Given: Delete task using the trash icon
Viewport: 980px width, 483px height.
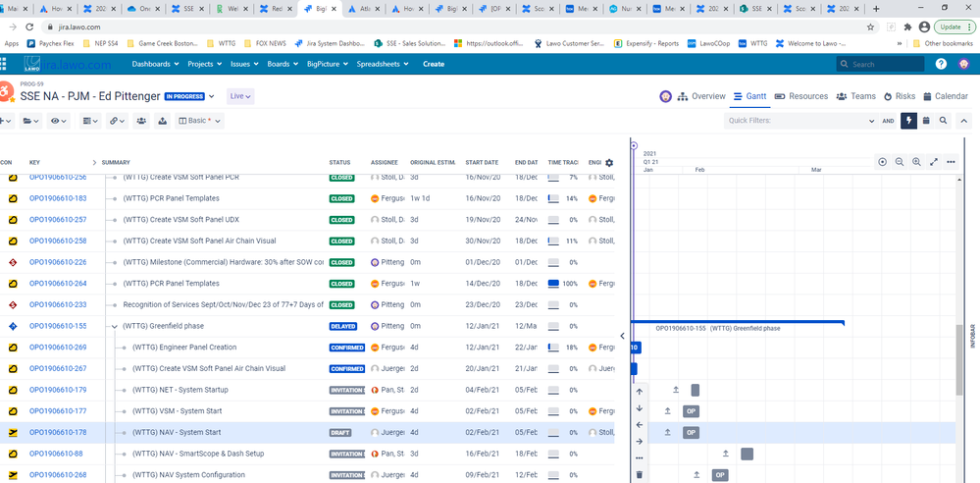Looking at the screenshot, I should (x=639, y=475).
